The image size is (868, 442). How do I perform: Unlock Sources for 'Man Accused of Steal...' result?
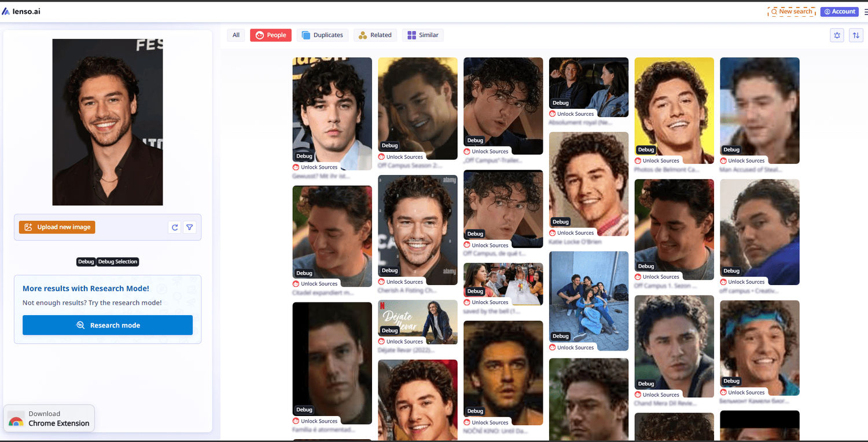tap(742, 161)
